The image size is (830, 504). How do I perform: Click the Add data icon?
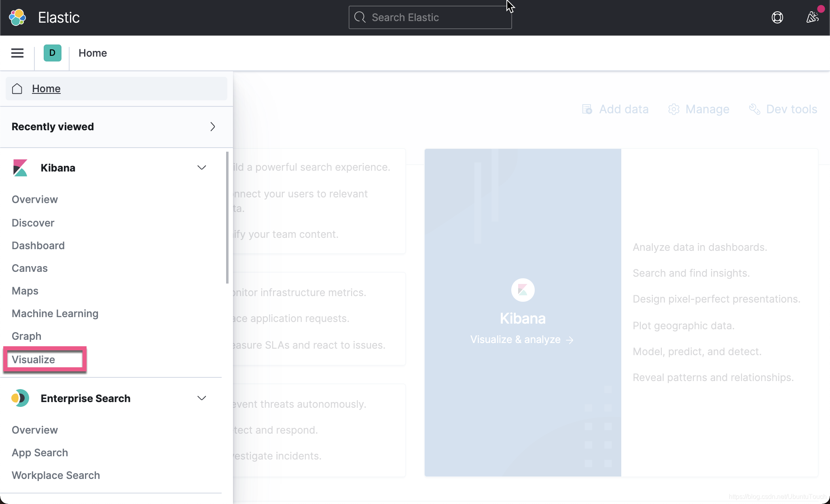(587, 109)
